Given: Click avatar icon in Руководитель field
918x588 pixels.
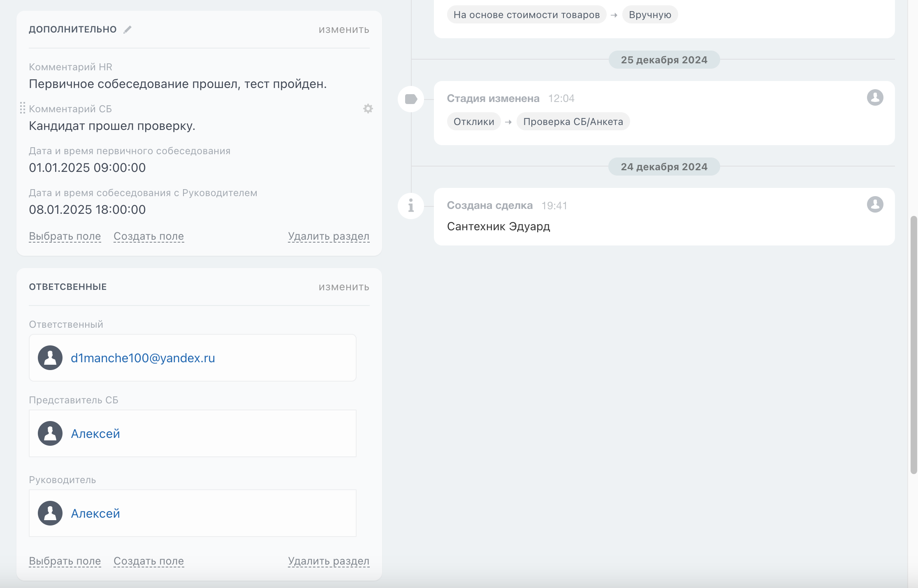Looking at the screenshot, I should 50,513.
